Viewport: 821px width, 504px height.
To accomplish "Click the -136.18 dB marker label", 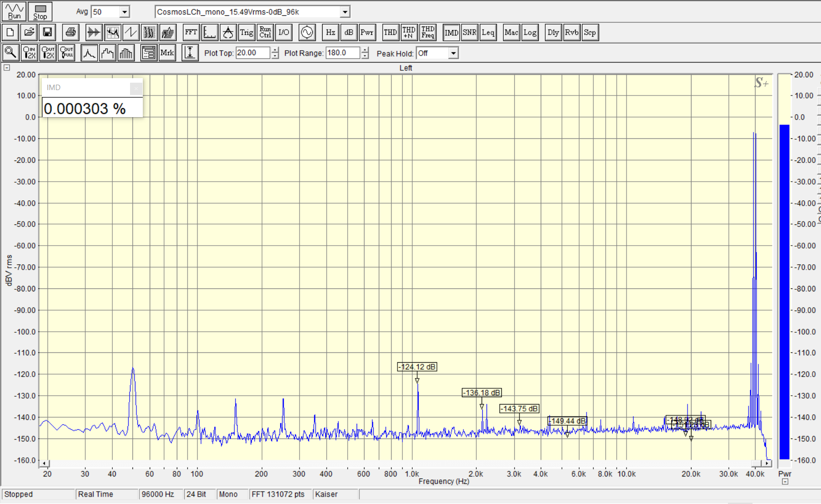I will pyautogui.click(x=482, y=393).
